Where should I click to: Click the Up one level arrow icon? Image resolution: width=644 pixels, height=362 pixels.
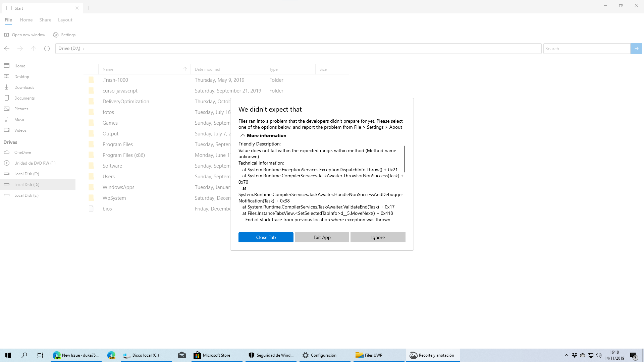(34, 48)
